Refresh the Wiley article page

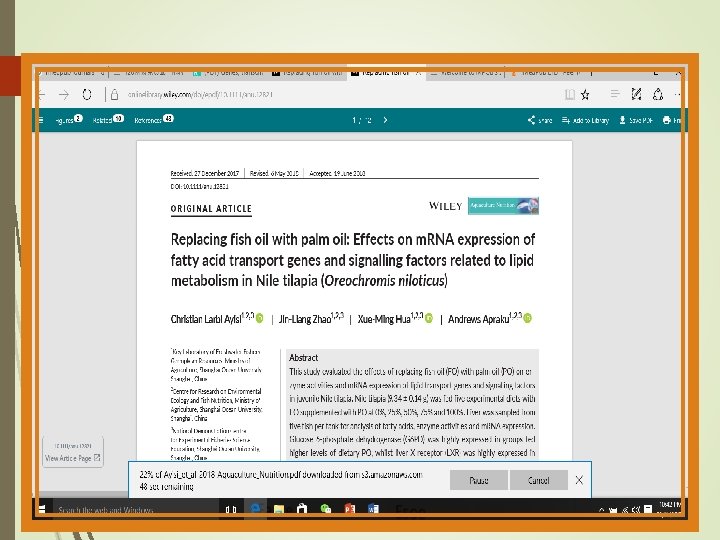tap(87, 95)
